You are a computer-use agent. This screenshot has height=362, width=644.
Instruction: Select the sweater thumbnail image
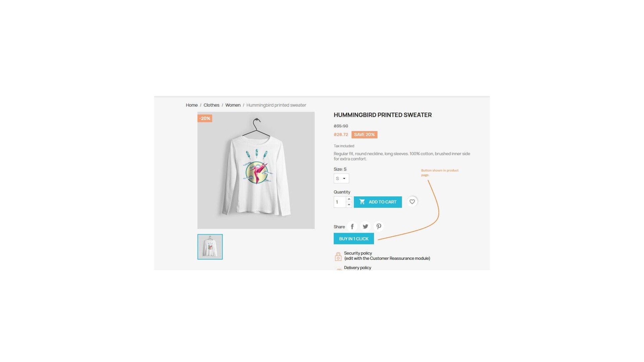click(x=210, y=247)
